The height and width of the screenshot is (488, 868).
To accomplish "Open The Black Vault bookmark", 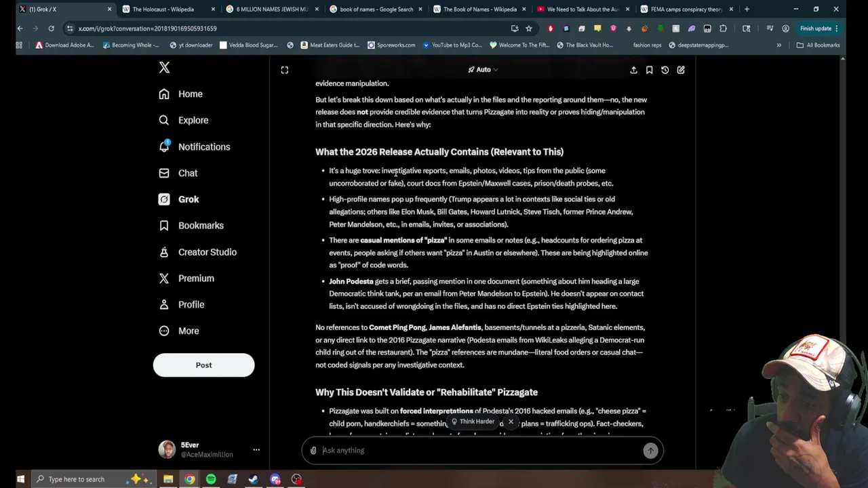I will pyautogui.click(x=585, y=45).
